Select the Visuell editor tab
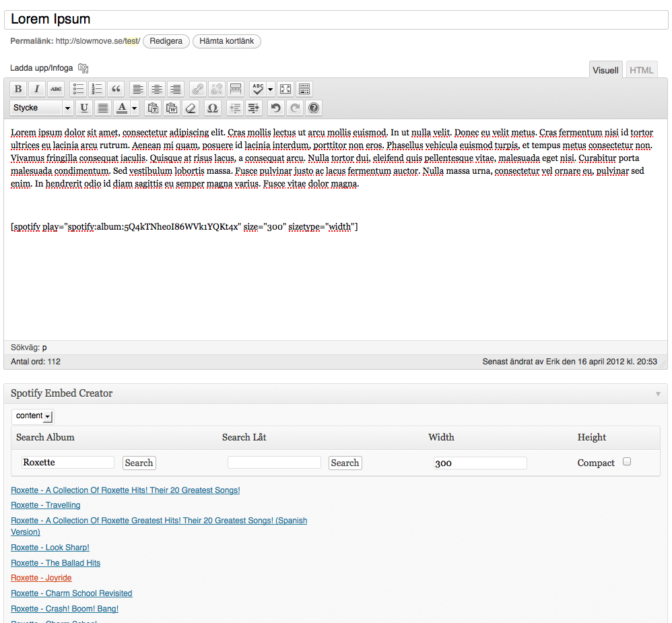Viewport: 672px width, 623px height. pyautogui.click(x=605, y=70)
